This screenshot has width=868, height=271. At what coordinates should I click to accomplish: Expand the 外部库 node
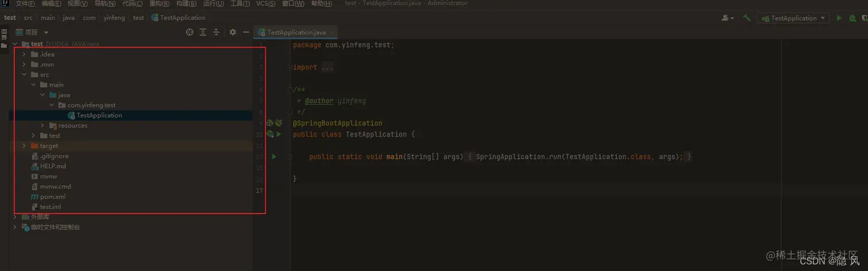coord(15,217)
